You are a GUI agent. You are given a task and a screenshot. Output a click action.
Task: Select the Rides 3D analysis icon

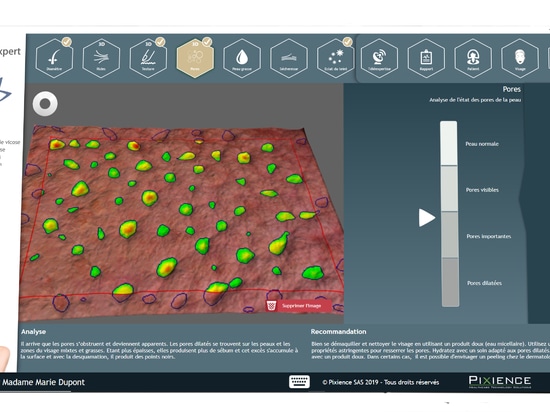(x=101, y=59)
